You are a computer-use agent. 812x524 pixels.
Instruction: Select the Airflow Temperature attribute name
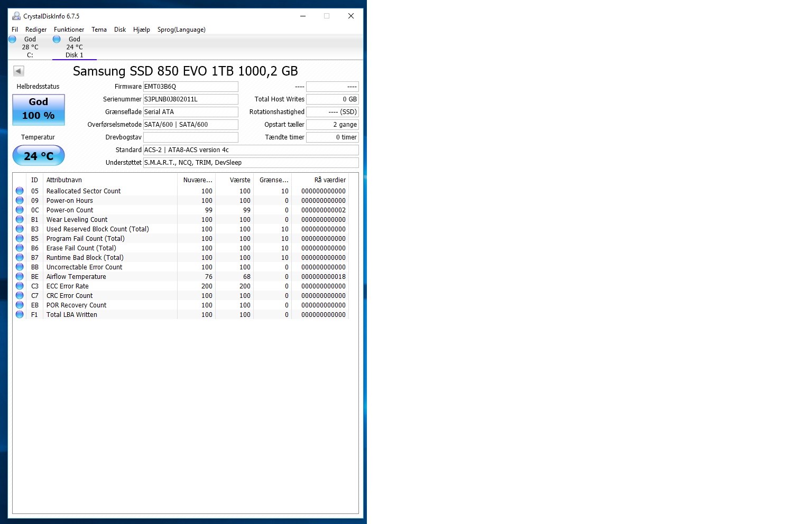tap(76, 277)
